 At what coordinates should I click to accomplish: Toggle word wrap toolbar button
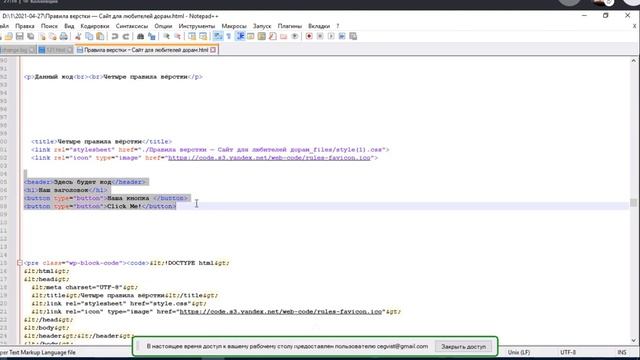pyautogui.click(x=218, y=36)
